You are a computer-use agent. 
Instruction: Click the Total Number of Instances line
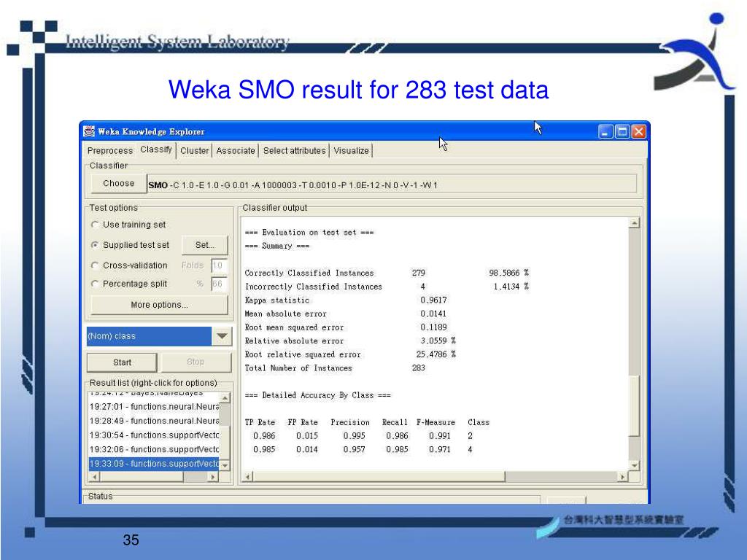click(334, 368)
